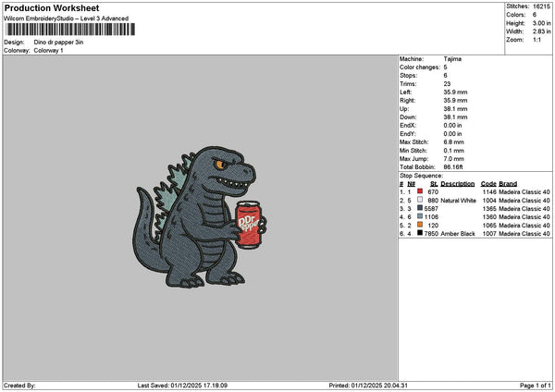The height and width of the screenshot is (392, 555).
Task: Click the thread code '1360'
Action: pos(489,217)
